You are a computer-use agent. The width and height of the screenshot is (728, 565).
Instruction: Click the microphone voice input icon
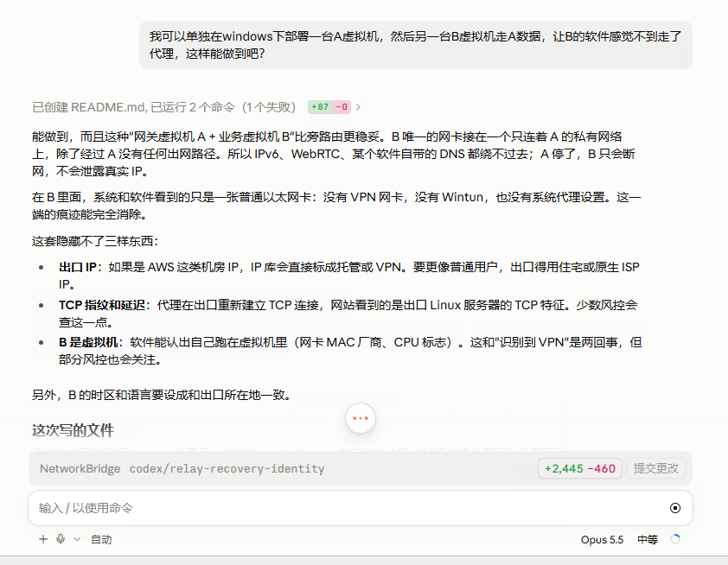coord(61,539)
